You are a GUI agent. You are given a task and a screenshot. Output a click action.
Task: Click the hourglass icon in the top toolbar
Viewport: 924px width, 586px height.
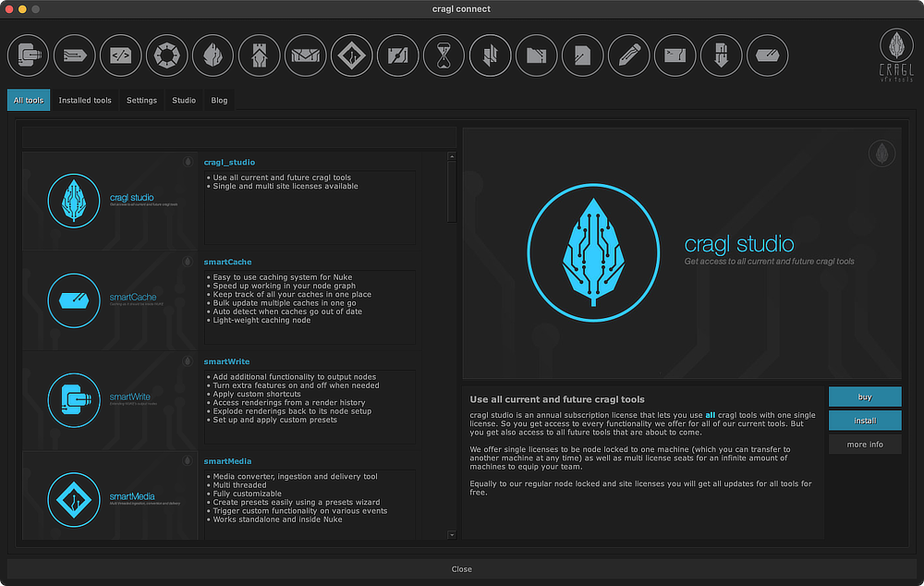point(444,55)
